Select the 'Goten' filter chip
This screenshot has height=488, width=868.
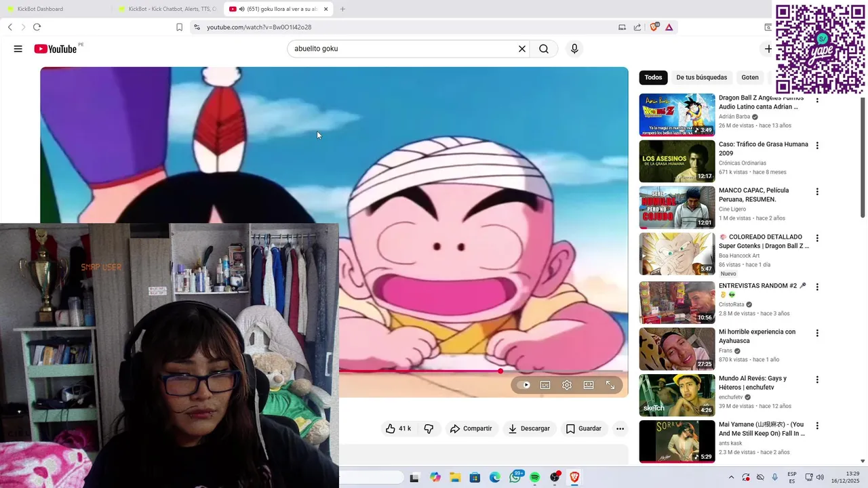tap(750, 77)
